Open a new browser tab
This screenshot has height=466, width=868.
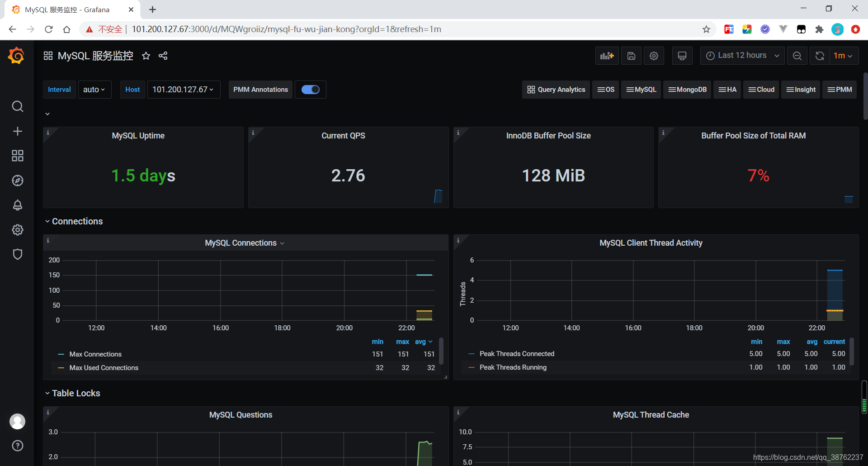(153, 10)
